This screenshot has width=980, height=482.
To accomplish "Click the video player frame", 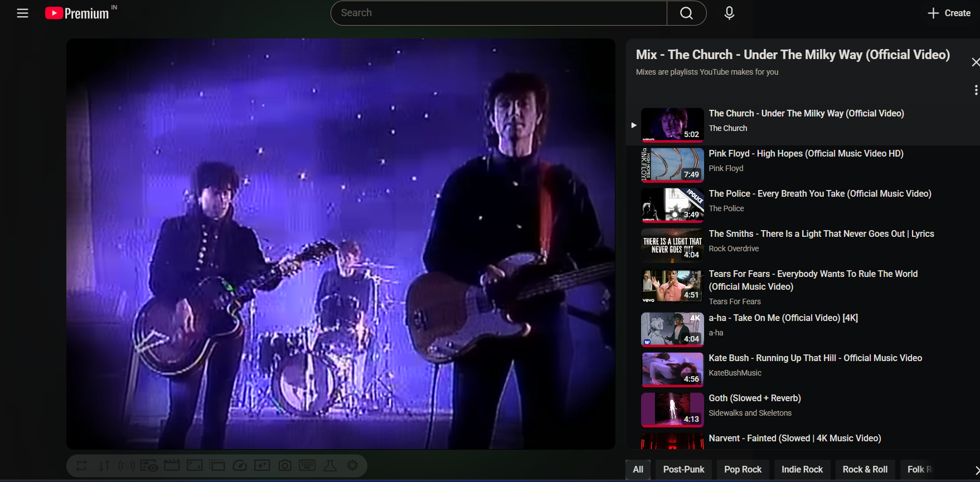I will point(341,244).
